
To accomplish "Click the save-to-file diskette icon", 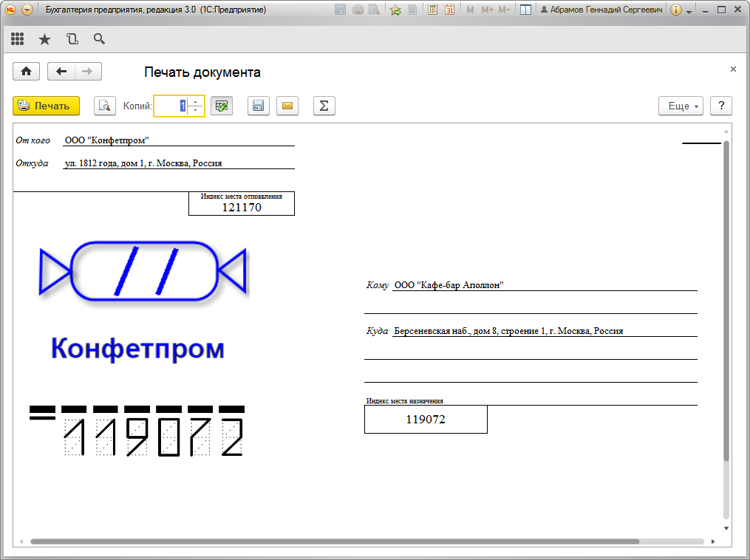I will (258, 106).
